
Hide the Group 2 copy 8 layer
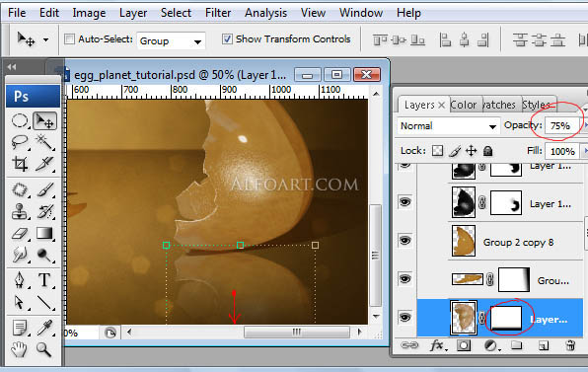coord(405,241)
